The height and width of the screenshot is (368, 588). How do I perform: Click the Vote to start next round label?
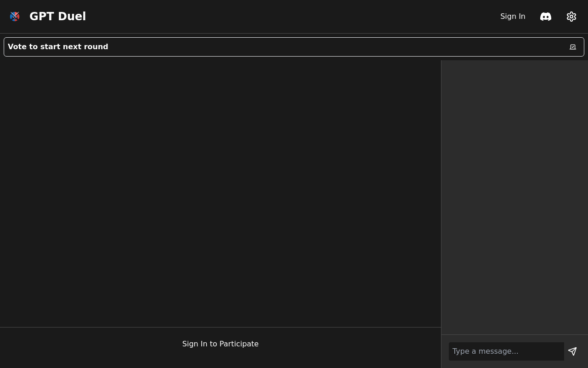pos(58,47)
